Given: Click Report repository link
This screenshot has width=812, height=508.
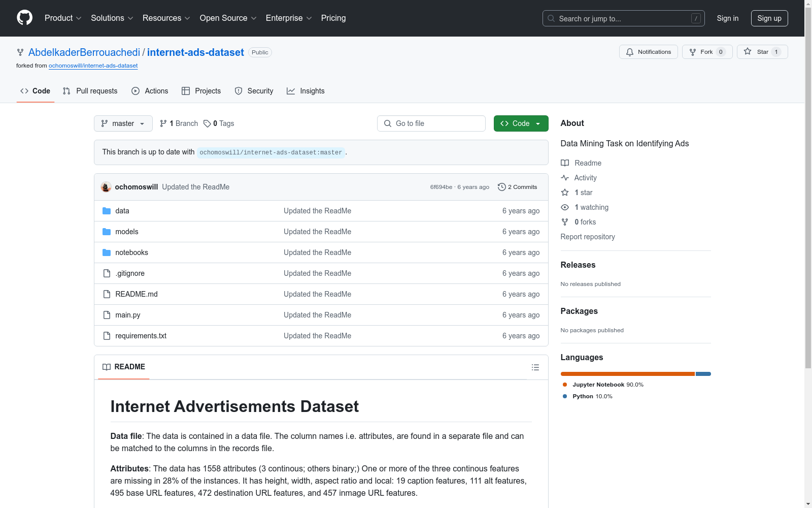Looking at the screenshot, I should click(588, 237).
